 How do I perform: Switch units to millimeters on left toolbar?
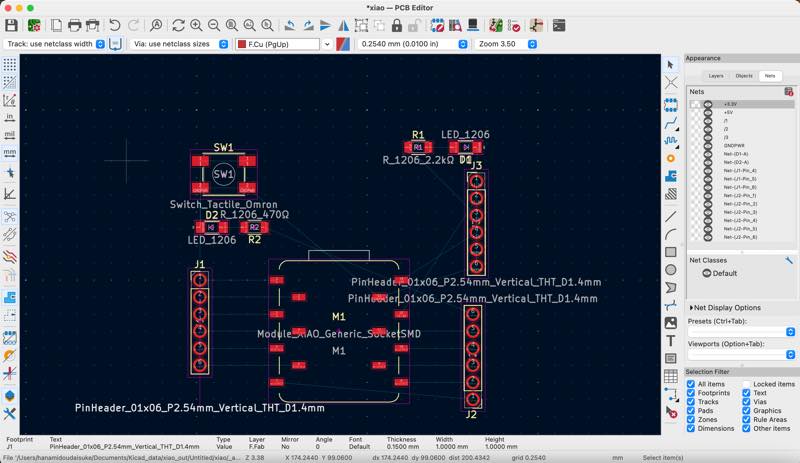(9, 153)
